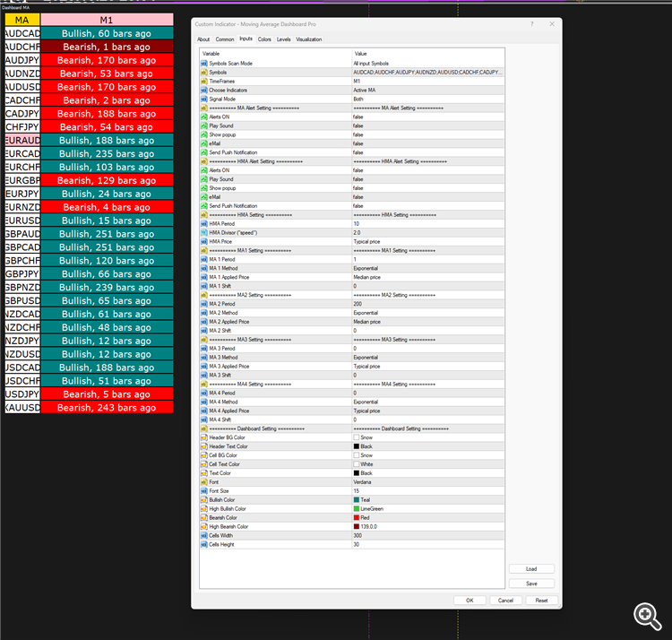672x640 pixels.
Task: Click the icon beside MA 1 Method
Action: [x=204, y=268]
